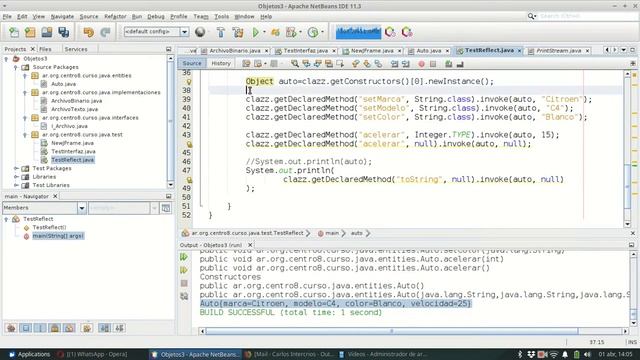Close the PrintStream.java tab
The width and height of the screenshot is (640, 360).
tap(587, 51)
